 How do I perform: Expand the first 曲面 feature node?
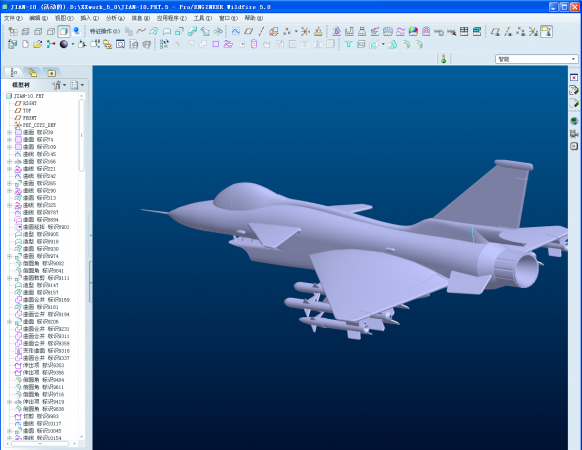(10, 132)
